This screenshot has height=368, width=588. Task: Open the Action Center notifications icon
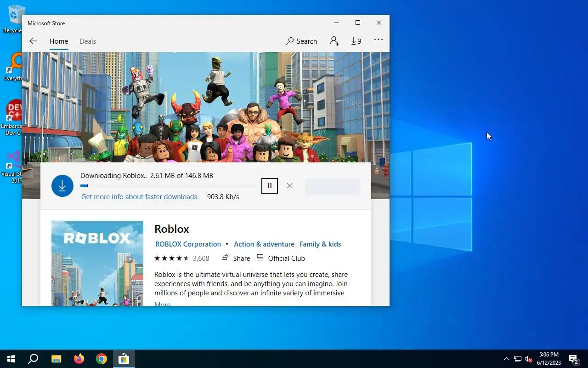573,359
